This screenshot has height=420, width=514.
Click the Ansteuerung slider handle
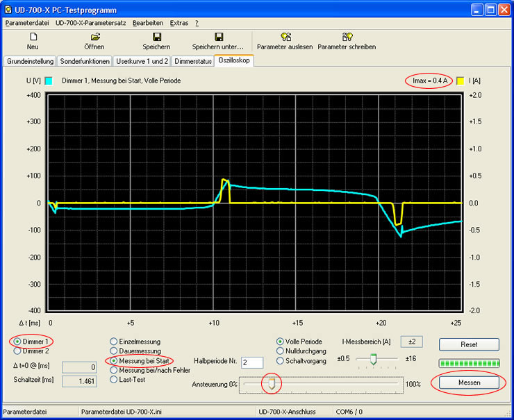[272, 384]
